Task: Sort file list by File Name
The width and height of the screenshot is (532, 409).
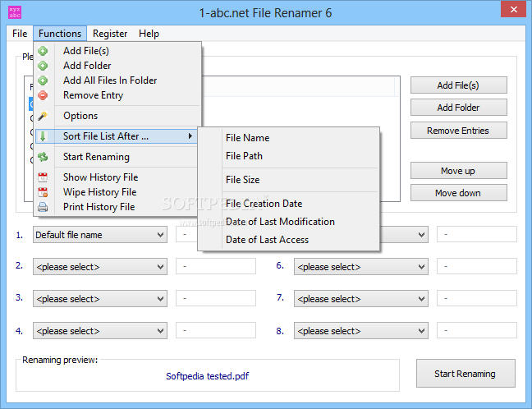Action: tap(288, 138)
